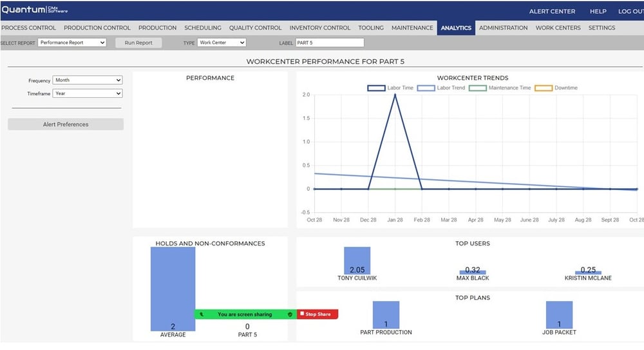
Task: Click the green shield icon in sharing bar
Action: [290, 314]
